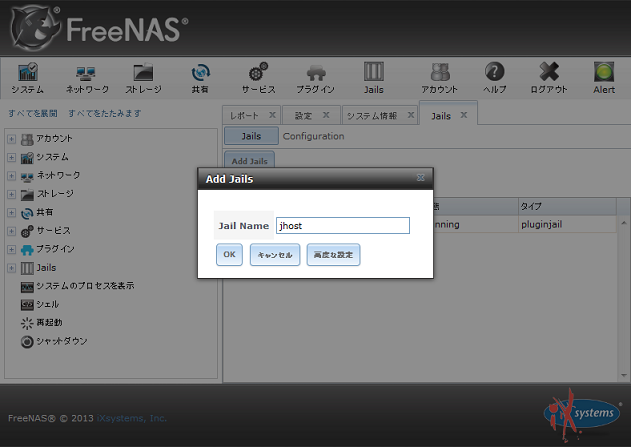Select the pluginjail table cell
The height and width of the screenshot is (447, 631).
pos(567,225)
